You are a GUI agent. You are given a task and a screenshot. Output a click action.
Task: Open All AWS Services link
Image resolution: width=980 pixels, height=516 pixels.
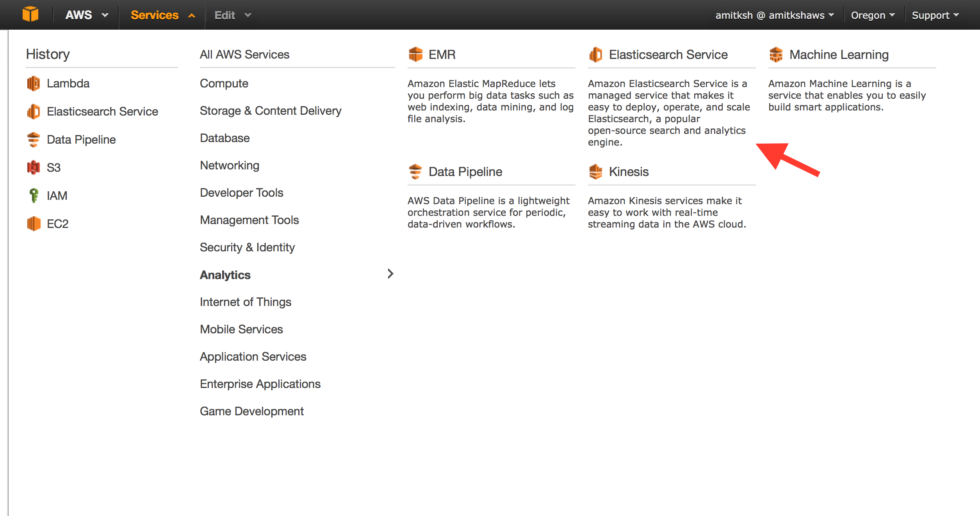pos(244,55)
